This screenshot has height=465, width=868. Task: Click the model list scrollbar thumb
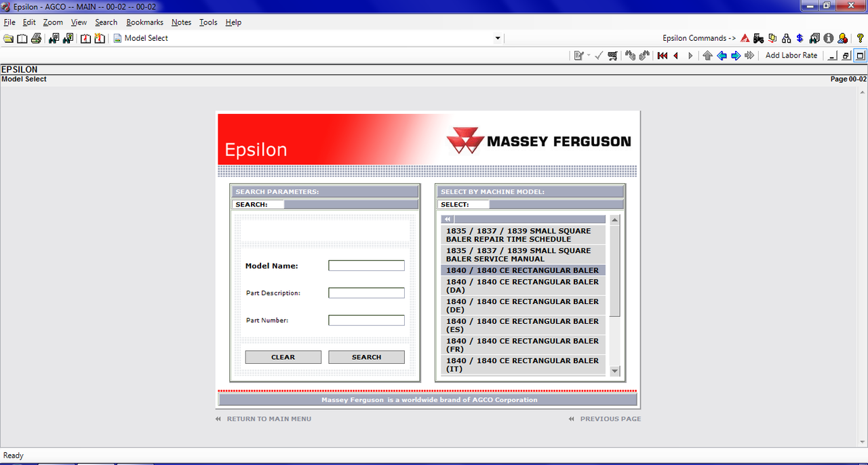tap(615, 270)
